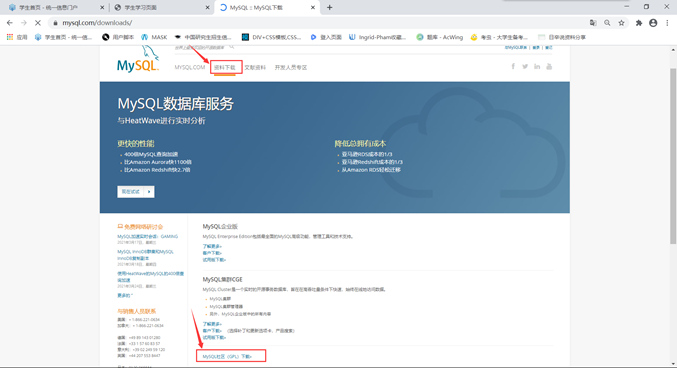Click the site search magnifier icon
The height and width of the screenshot is (368, 677).
point(232,47)
